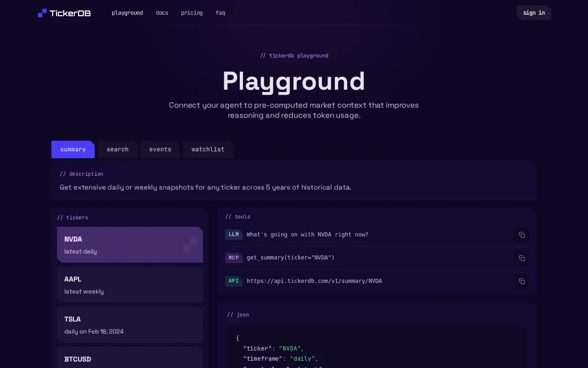Copy the MCP get_summary command

point(522,258)
